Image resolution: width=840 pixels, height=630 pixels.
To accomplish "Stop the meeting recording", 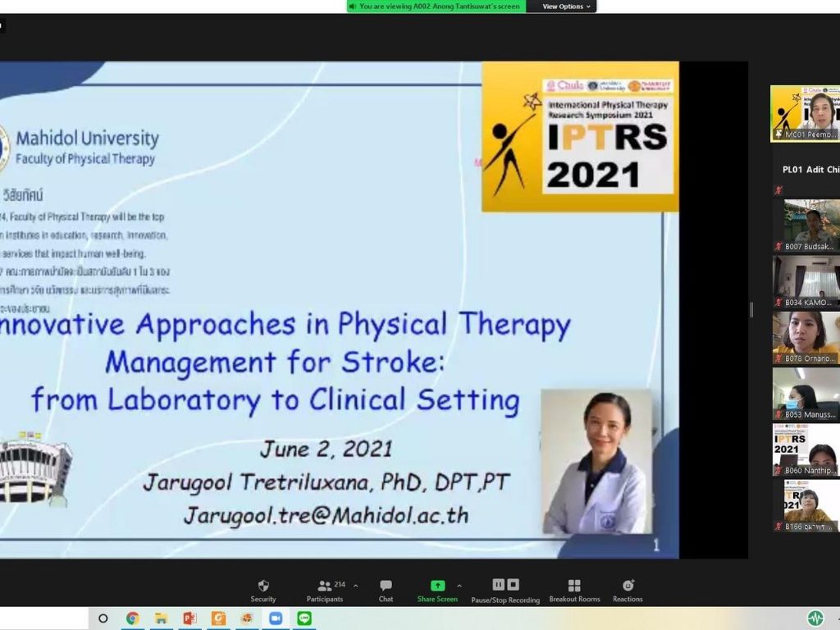I will [514, 584].
